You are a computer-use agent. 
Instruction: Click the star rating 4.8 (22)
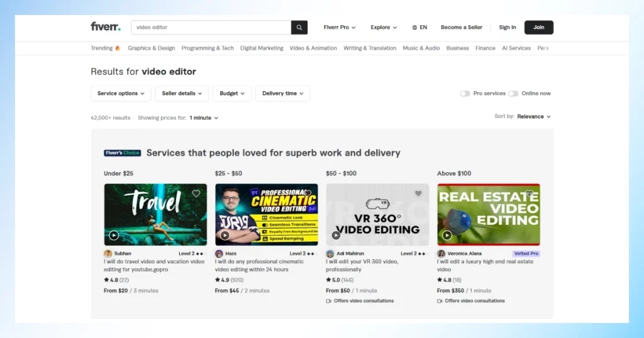coord(116,280)
